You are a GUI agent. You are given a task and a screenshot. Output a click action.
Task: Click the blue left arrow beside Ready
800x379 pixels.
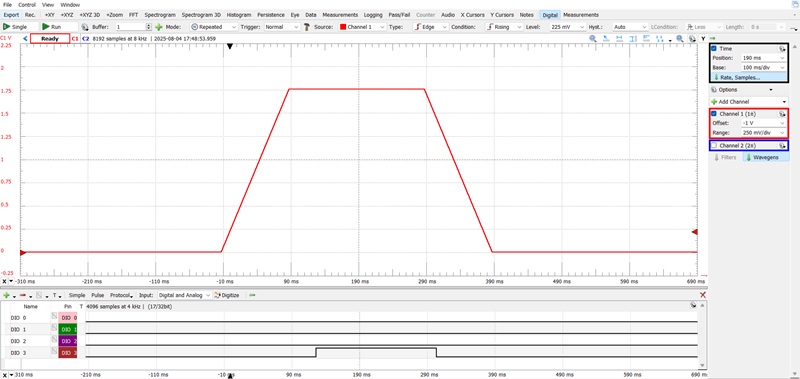pos(26,38)
